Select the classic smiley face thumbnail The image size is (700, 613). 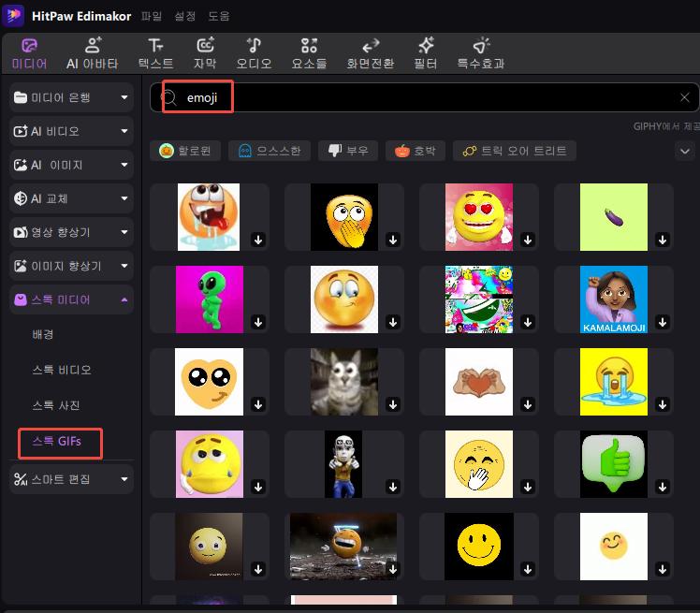tap(479, 547)
